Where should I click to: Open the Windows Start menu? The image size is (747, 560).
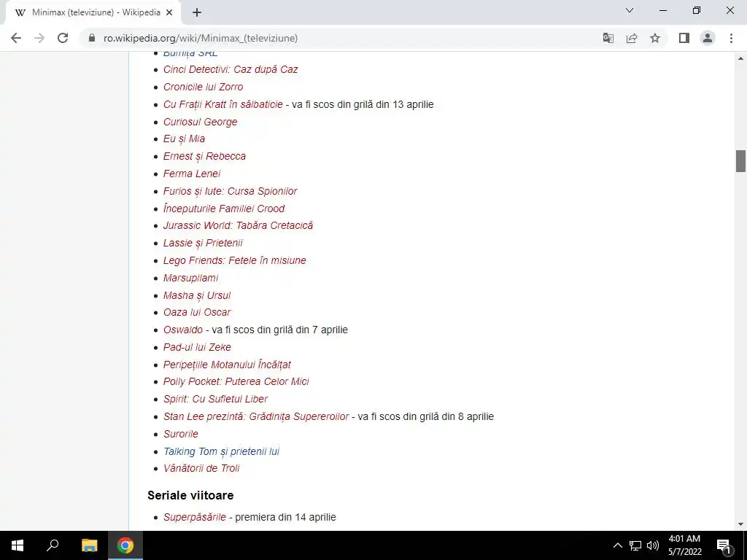click(18, 545)
